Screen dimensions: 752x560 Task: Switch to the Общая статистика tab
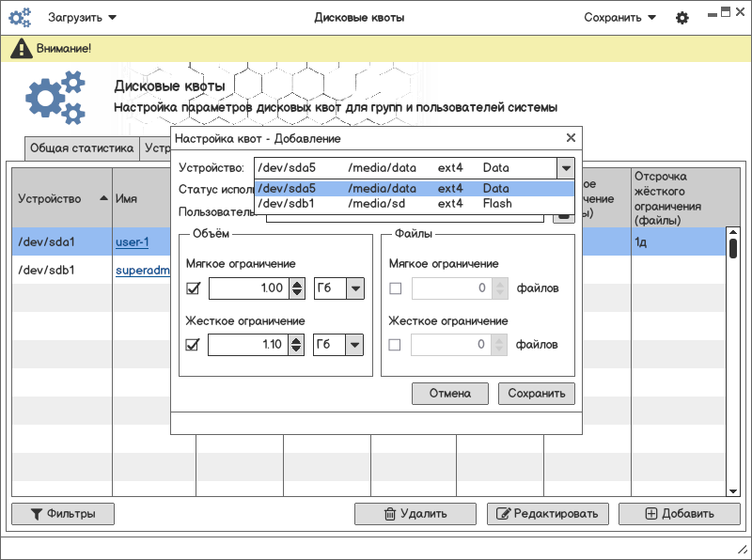(x=82, y=148)
